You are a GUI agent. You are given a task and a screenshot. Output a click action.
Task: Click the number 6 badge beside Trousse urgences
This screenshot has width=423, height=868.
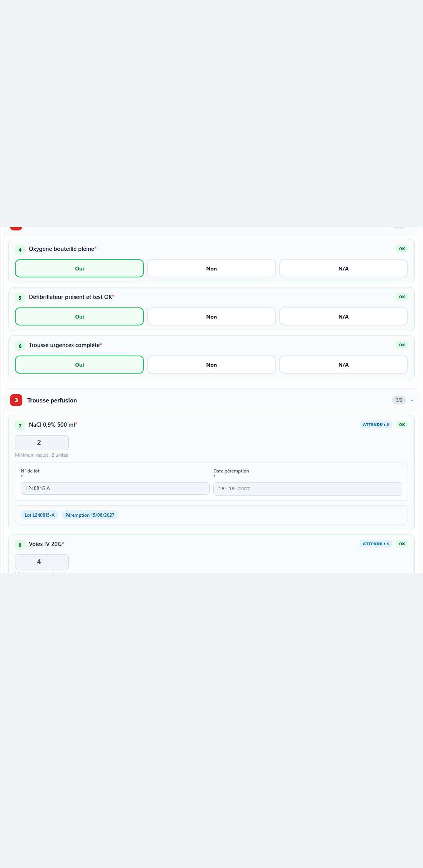click(x=20, y=346)
